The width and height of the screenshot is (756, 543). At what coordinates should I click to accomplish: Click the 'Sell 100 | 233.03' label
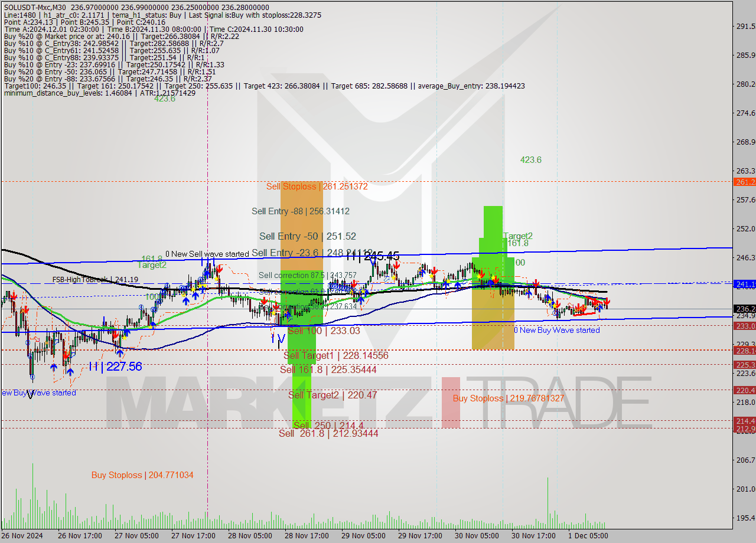pyautogui.click(x=324, y=331)
